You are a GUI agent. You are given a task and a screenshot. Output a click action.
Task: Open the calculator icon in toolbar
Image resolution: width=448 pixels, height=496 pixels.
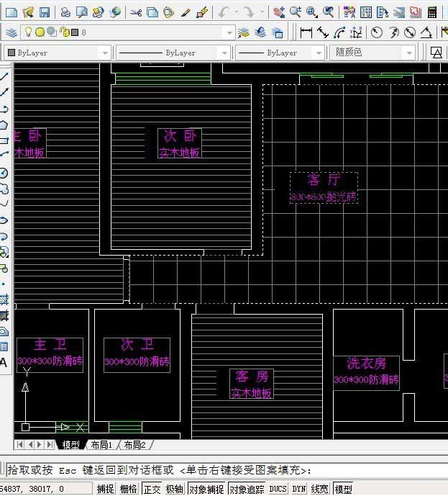click(431, 12)
